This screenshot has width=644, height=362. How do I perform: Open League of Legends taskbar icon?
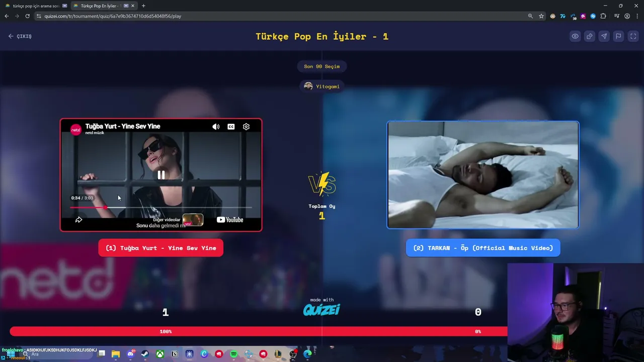click(278, 354)
